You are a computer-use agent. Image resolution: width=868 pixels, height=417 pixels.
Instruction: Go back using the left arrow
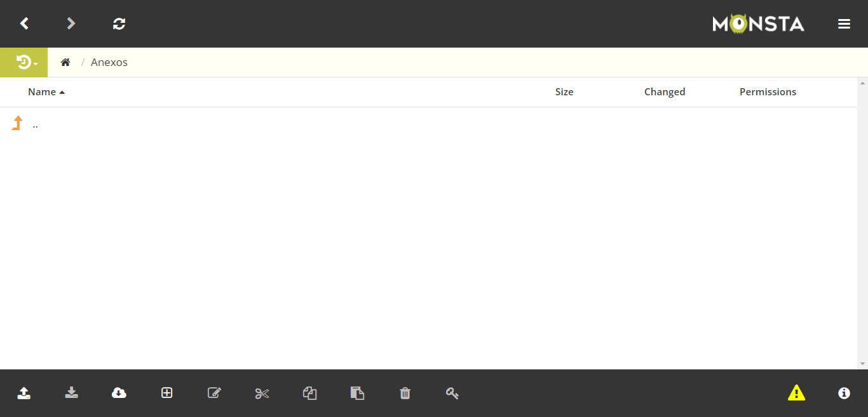coord(24,23)
